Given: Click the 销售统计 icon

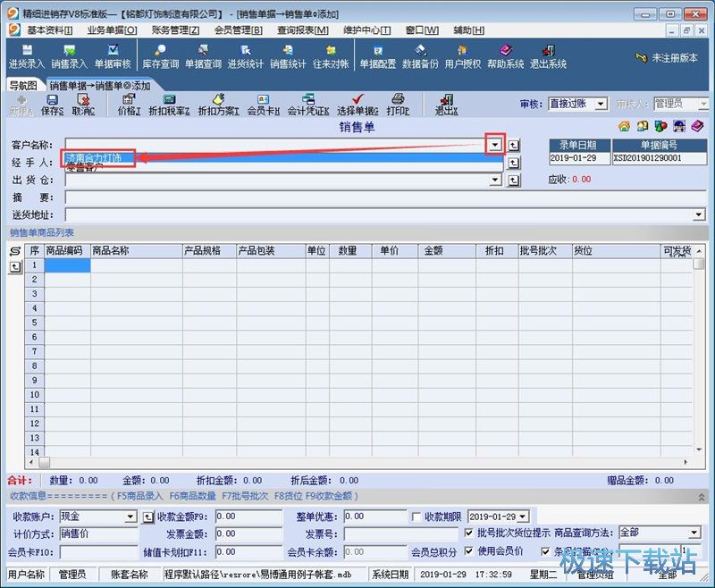Looking at the screenshot, I should coord(286,55).
